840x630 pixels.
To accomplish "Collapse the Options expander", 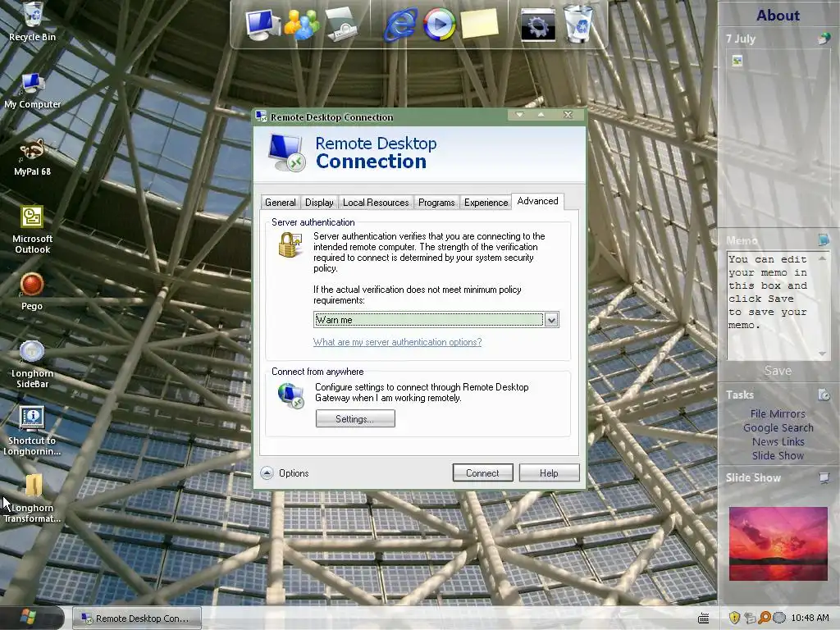I will [x=267, y=473].
